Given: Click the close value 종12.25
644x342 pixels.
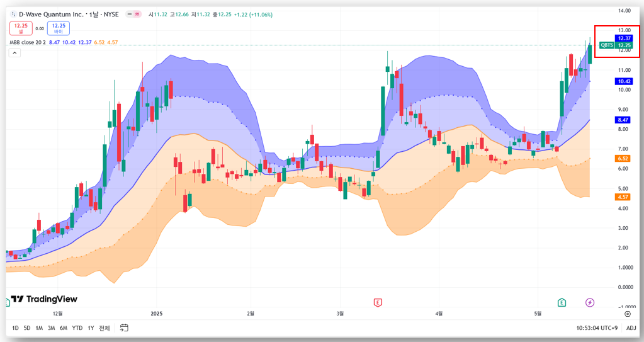Looking at the screenshot, I should tap(222, 14).
